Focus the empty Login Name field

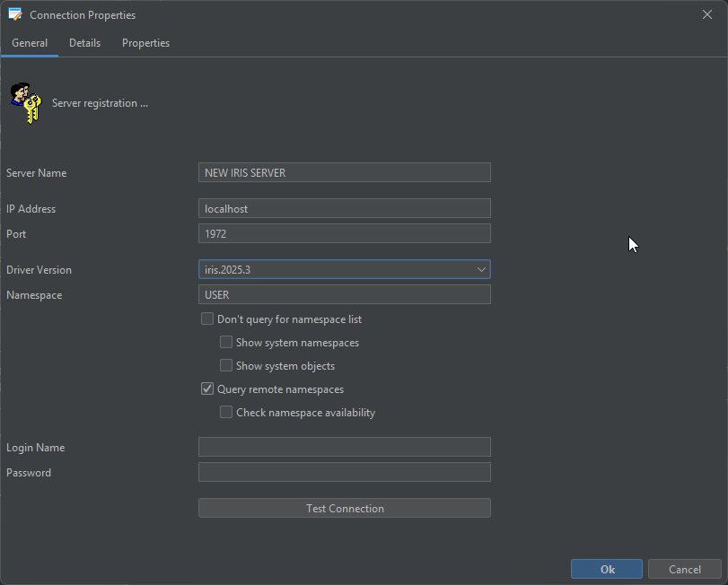tap(345, 447)
